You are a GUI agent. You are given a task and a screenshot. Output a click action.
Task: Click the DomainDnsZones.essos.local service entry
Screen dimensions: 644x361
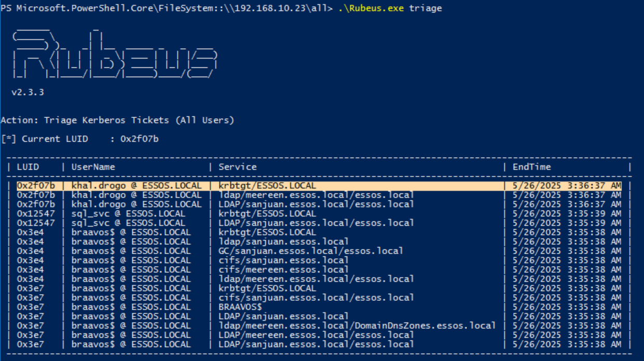coord(357,326)
